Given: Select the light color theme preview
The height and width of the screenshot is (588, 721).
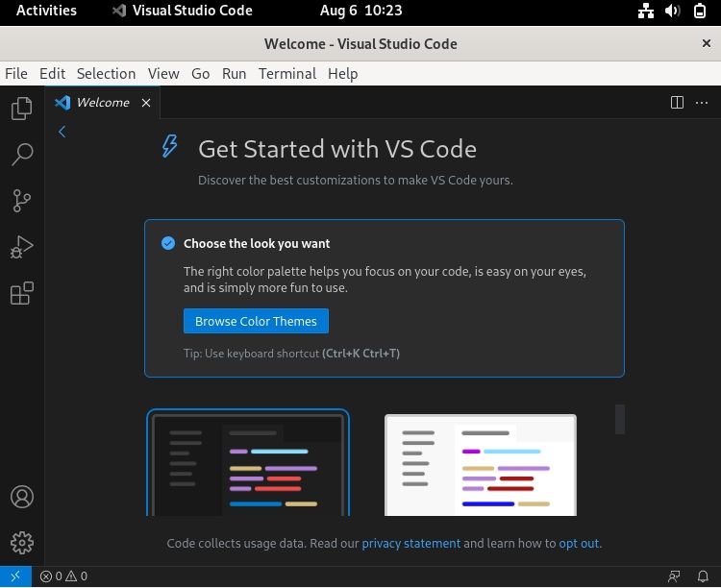Looking at the screenshot, I should click(x=480, y=465).
